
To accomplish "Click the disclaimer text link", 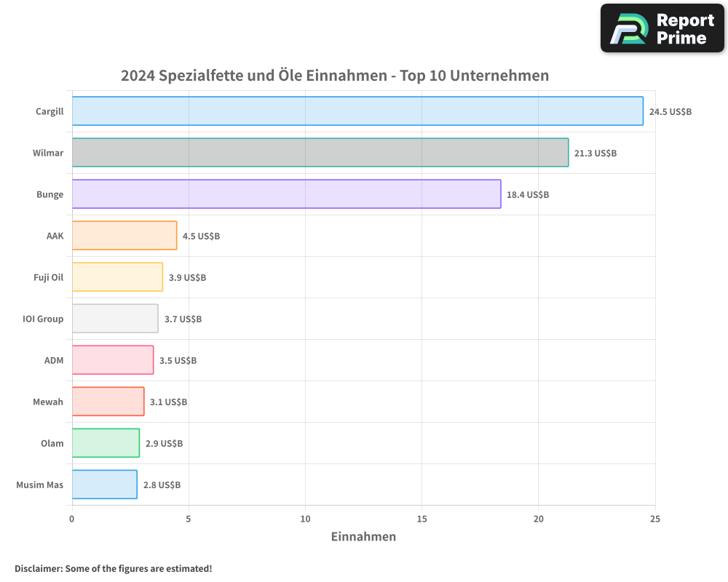I will (x=113, y=569).
